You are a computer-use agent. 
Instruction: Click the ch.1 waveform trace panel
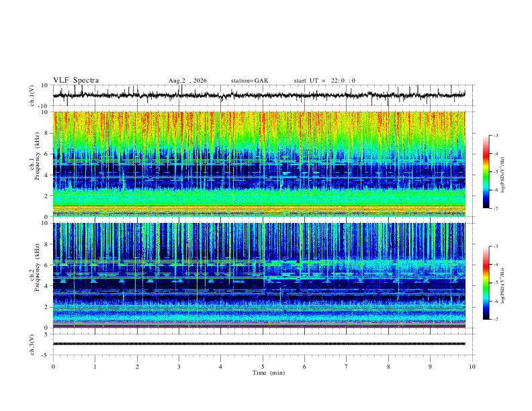pyautogui.click(x=259, y=95)
